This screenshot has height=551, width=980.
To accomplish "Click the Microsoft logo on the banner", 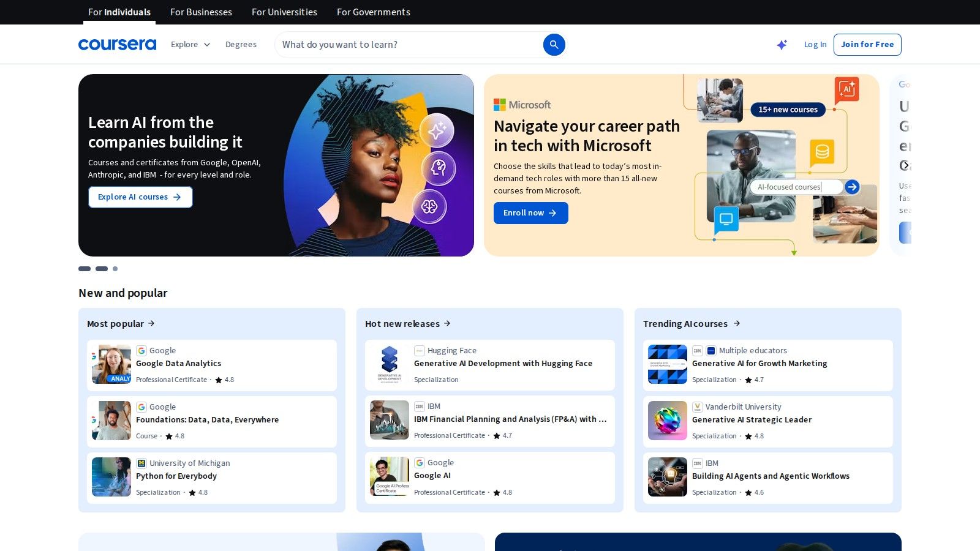I will click(522, 105).
